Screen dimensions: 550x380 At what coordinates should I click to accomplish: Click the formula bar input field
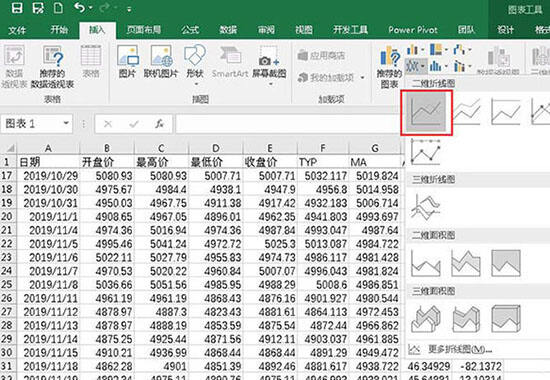288,124
